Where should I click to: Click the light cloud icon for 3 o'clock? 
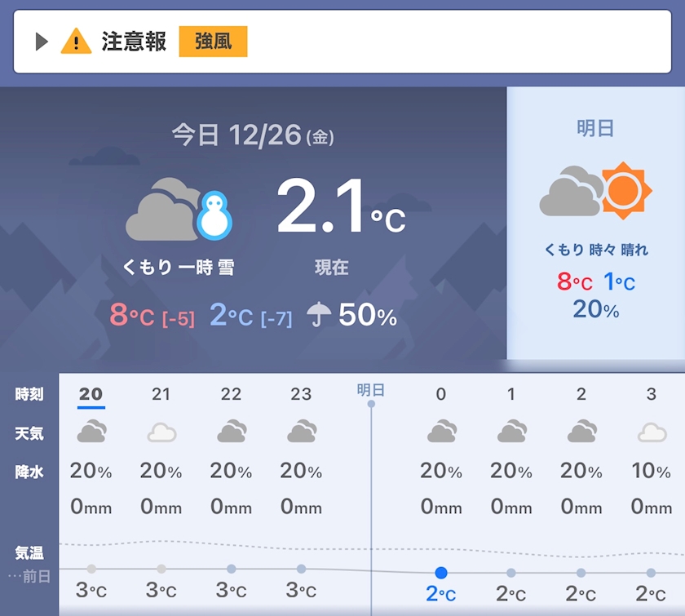[651, 432]
